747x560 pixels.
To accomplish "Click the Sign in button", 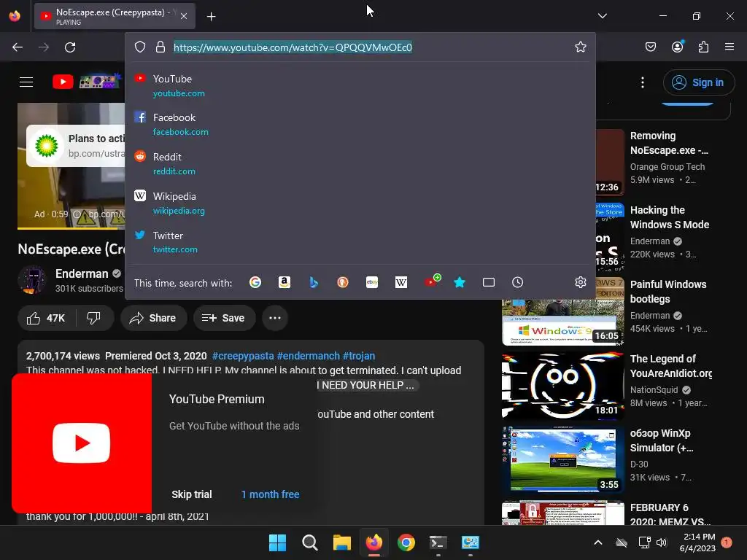I will 698,82.
